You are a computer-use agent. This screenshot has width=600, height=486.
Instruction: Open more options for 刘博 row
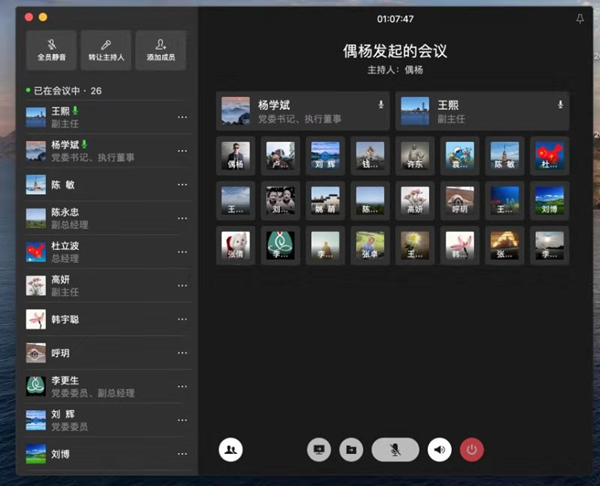pos(183,454)
